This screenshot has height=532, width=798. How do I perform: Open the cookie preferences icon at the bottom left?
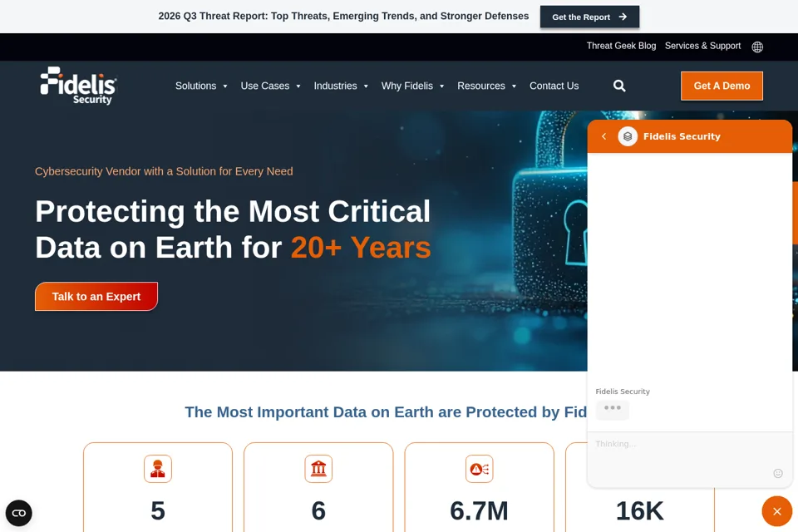click(19, 513)
